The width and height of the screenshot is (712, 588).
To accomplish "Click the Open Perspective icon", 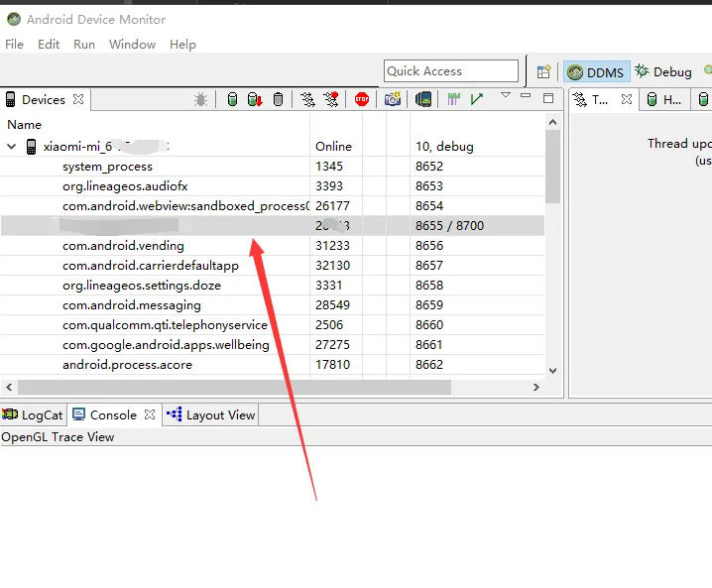I will point(543,71).
